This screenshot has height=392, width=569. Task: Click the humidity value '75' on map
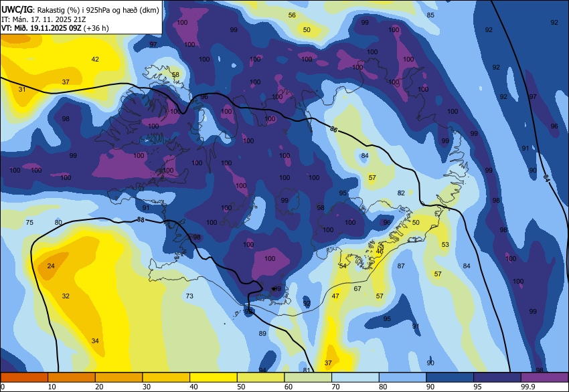click(x=29, y=222)
